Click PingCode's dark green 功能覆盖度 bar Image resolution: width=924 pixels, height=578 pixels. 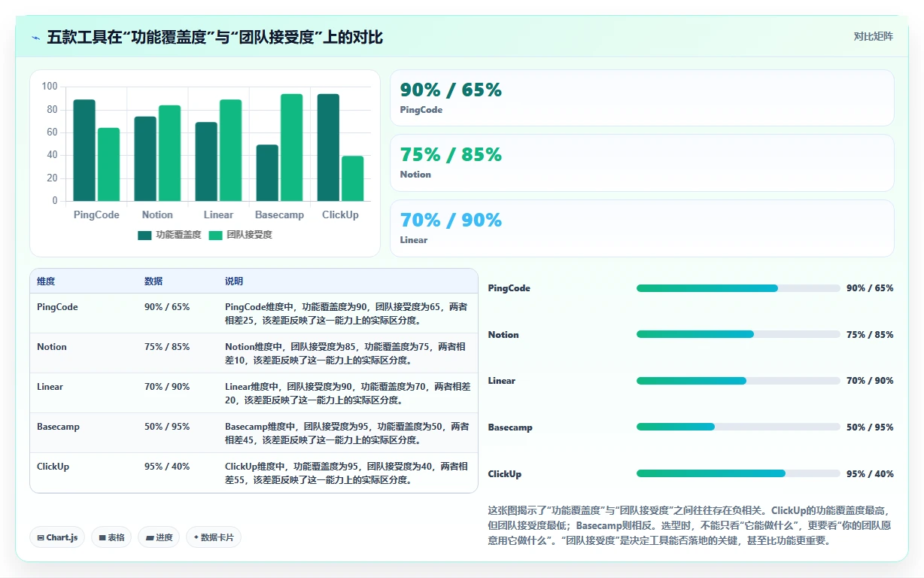coord(84,151)
